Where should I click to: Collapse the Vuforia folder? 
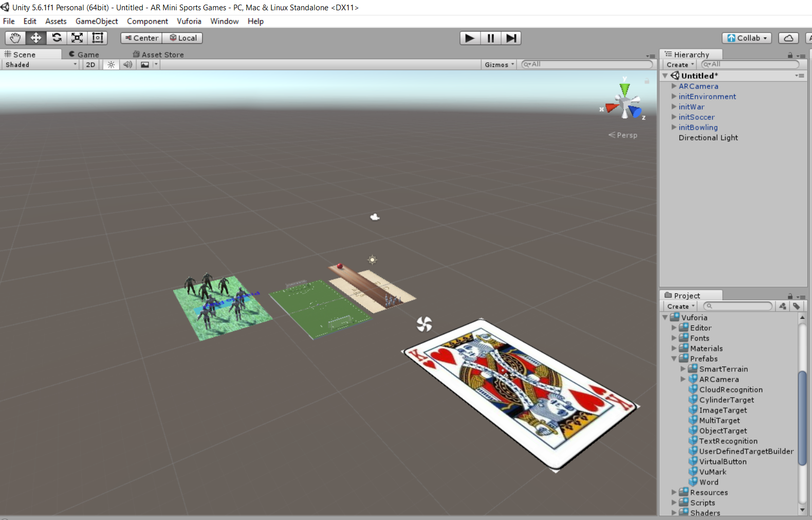pos(665,318)
